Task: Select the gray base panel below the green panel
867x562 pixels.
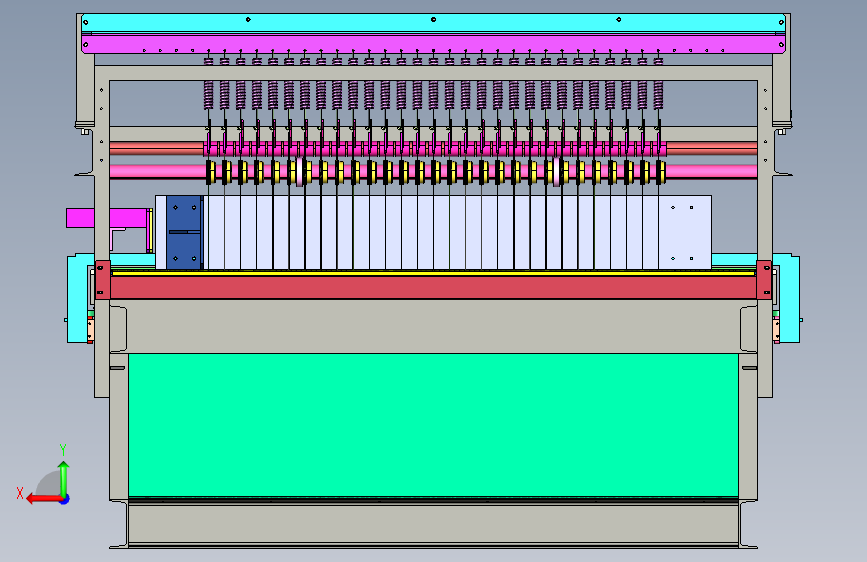Action: (x=433, y=523)
